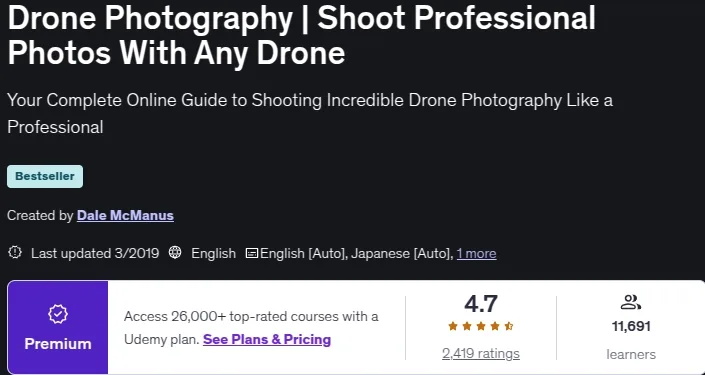This screenshot has width=705, height=375.
Task: Click the closed captions icon
Action: pyautogui.click(x=252, y=253)
